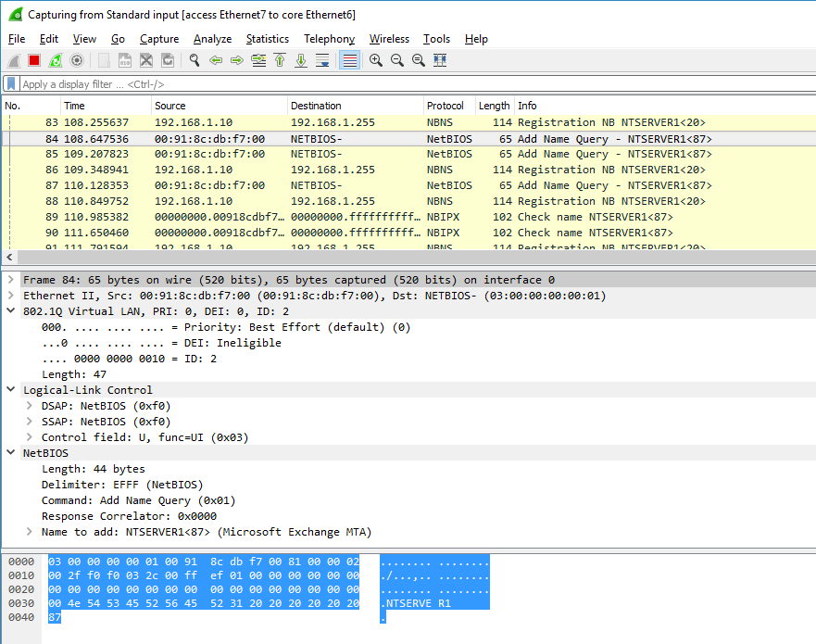The image size is (816, 644).
Task: Open the Capture menu
Action: 159,39
